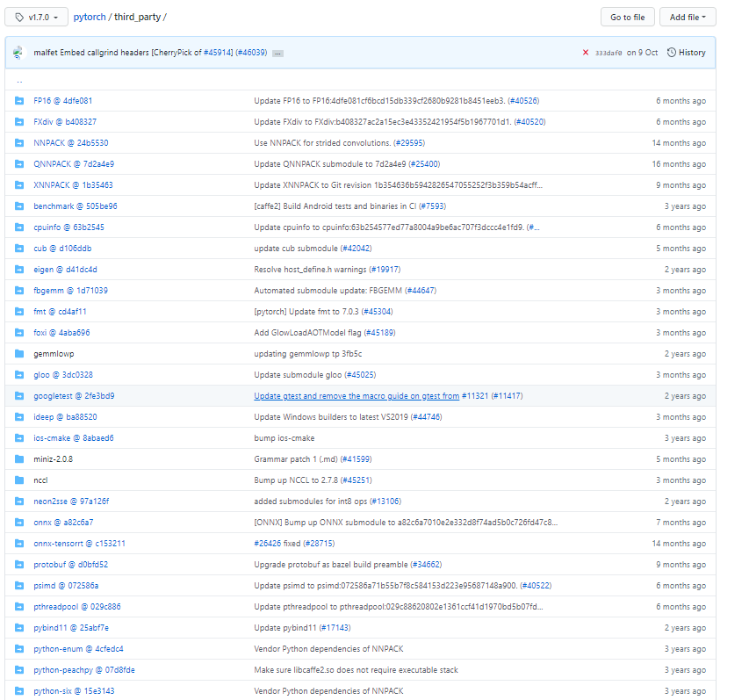
Task: Open commit hash 333dafe
Action: 609,53
